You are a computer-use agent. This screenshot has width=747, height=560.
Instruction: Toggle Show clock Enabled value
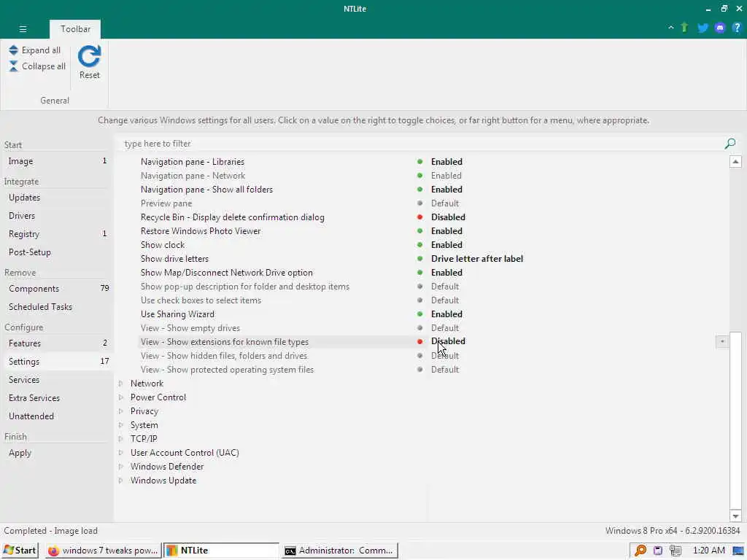pos(446,245)
